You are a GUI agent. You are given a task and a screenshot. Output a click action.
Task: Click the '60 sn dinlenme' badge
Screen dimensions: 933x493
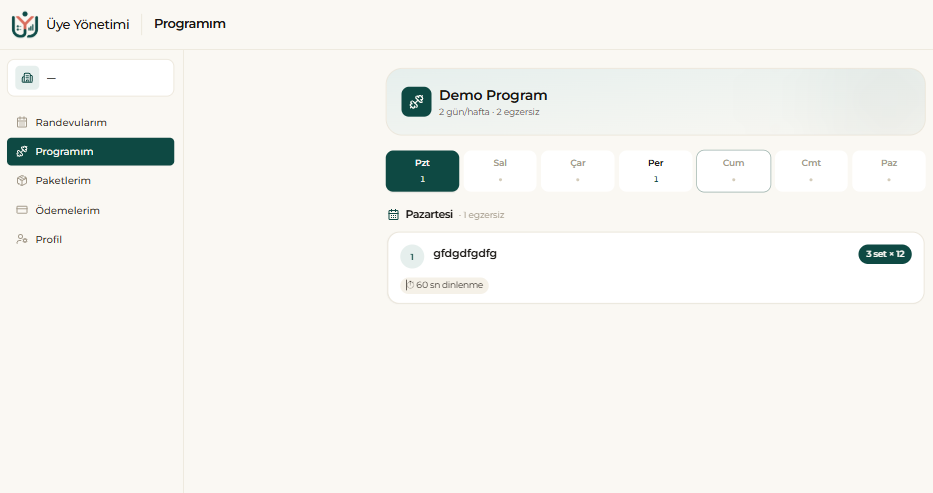point(444,285)
